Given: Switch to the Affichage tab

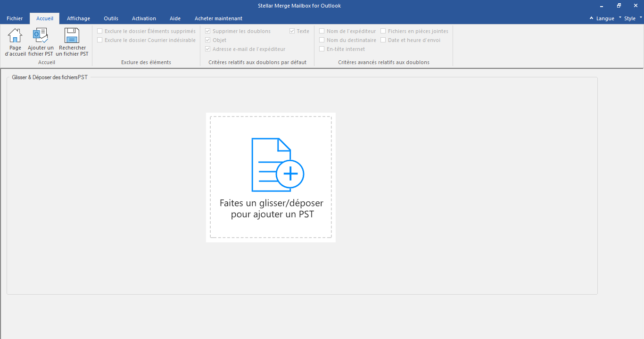Looking at the screenshot, I should [78, 18].
